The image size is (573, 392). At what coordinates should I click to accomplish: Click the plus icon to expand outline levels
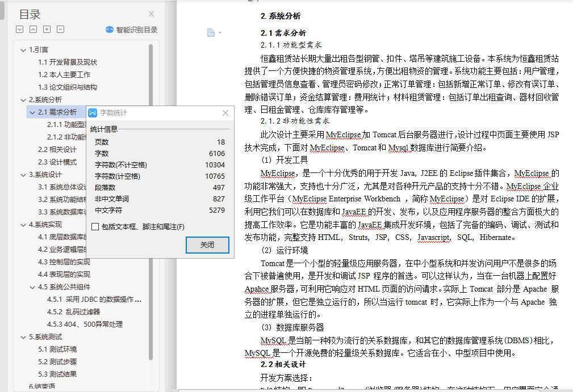[x=47, y=29]
